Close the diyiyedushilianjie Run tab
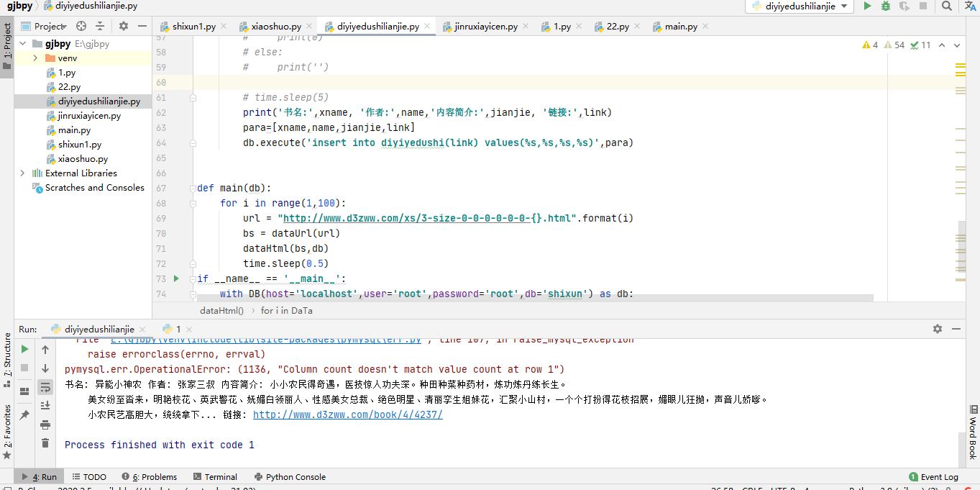The width and height of the screenshot is (980, 490). tap(143, 329)
